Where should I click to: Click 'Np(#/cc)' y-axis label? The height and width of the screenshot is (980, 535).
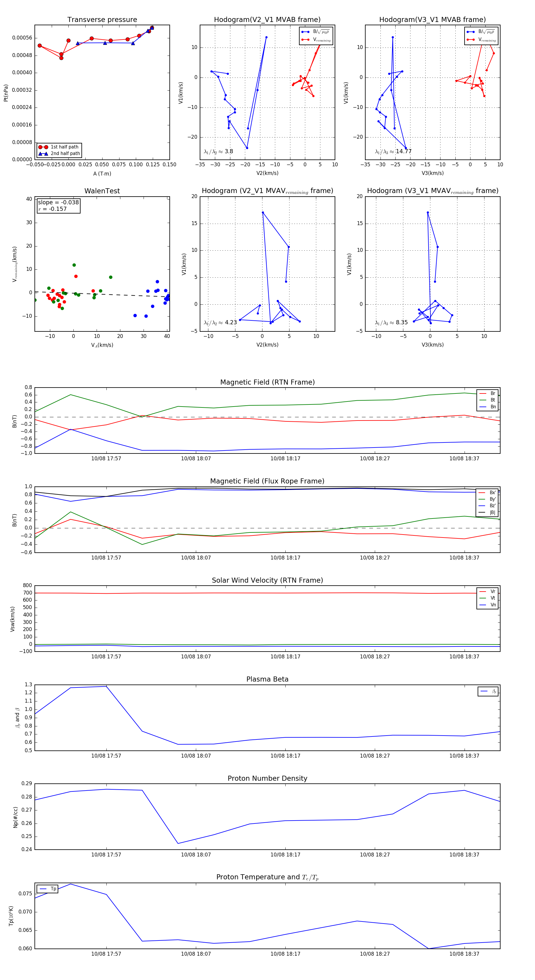[x=16, y=817]
